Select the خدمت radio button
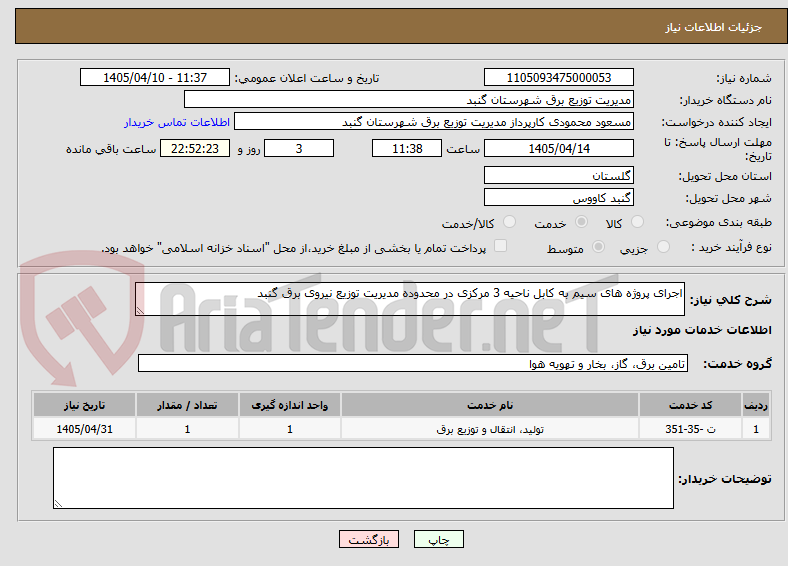The height and width of the screenshot is (566, 788). 581,222
